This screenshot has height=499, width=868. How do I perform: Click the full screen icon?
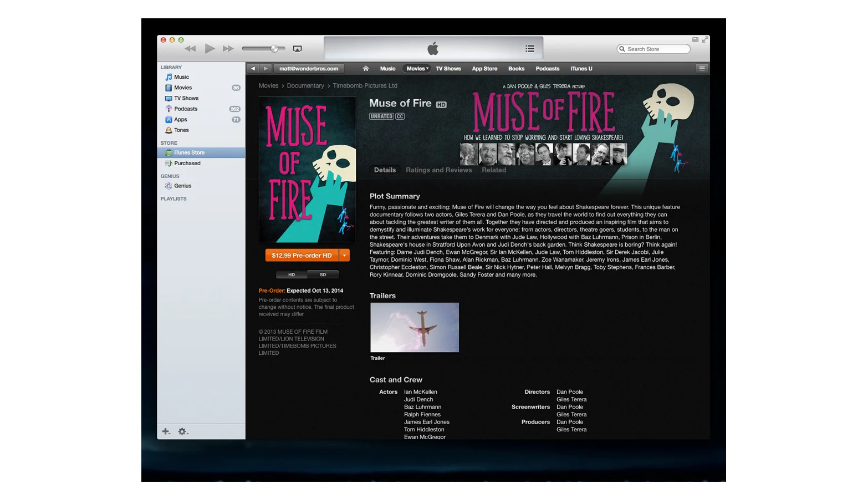tap(704, 40)
